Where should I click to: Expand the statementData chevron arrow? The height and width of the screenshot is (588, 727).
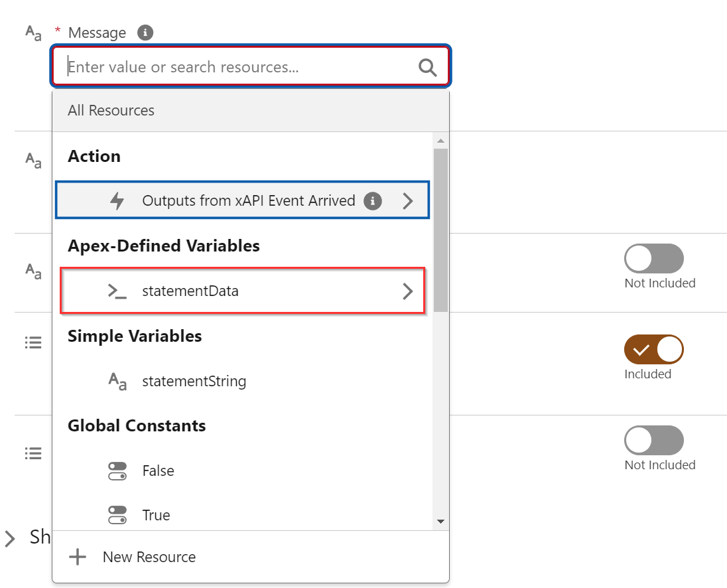pyautogui.click(x=408, y=291)
